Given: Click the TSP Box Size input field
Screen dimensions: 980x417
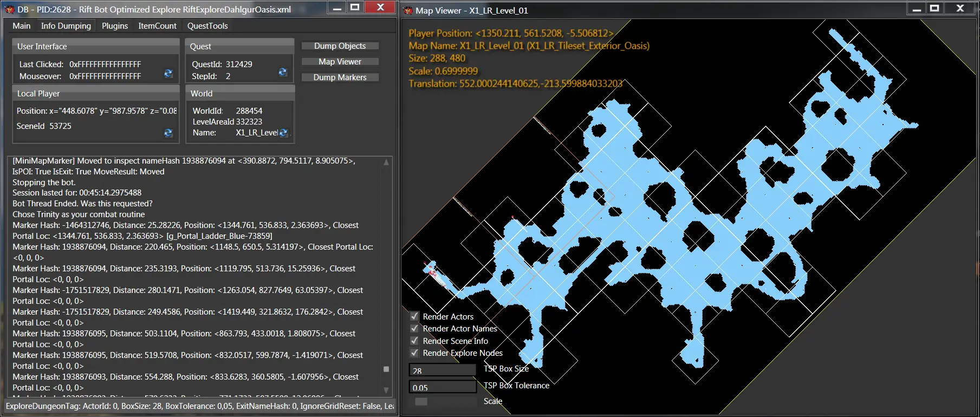Looking at the screenshot, I should click(442, 370).
